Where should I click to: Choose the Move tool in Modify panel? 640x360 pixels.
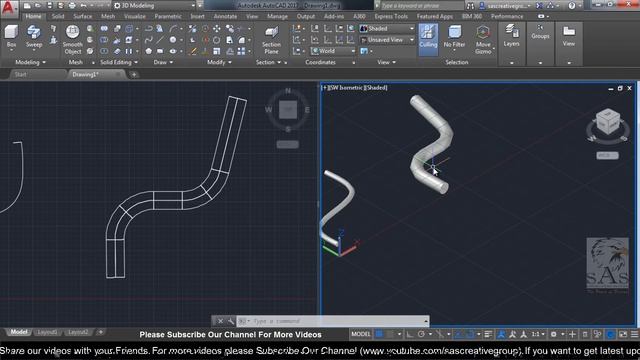[217, 29]
